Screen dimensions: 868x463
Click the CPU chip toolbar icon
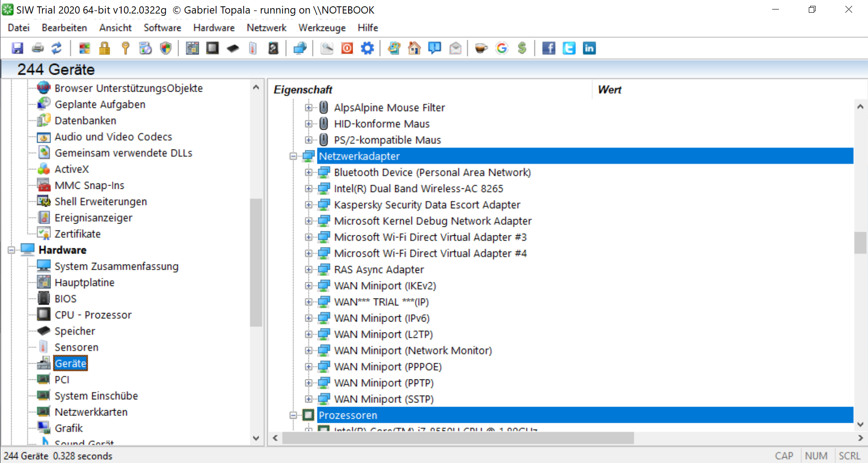pyautogui.click(x=212, y=48)
